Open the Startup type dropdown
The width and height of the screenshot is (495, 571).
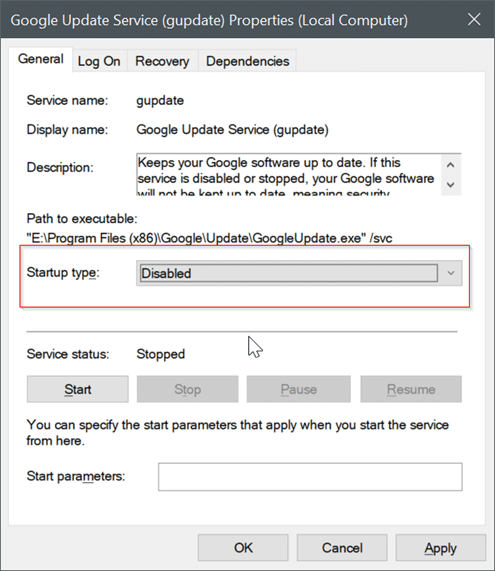click(299, 273)
